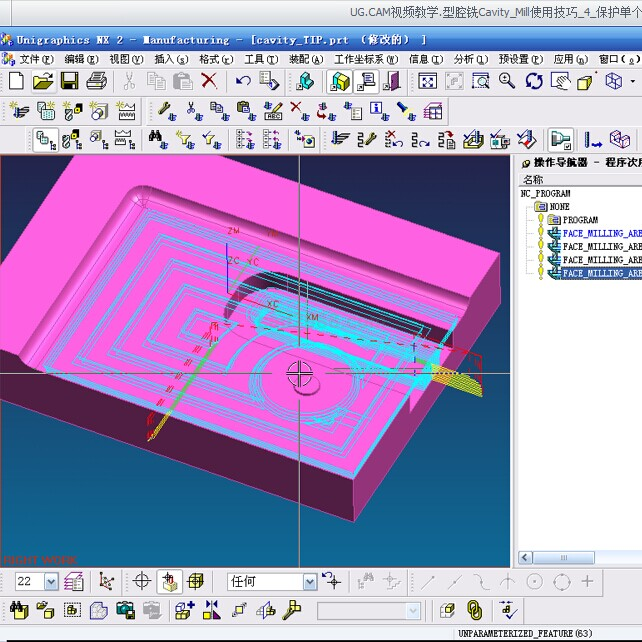This screenshot has height=642, width=642.
Task: Expand the shaded display style dropdown arrow
Action: pyautogui.click(x=632, y=81)
